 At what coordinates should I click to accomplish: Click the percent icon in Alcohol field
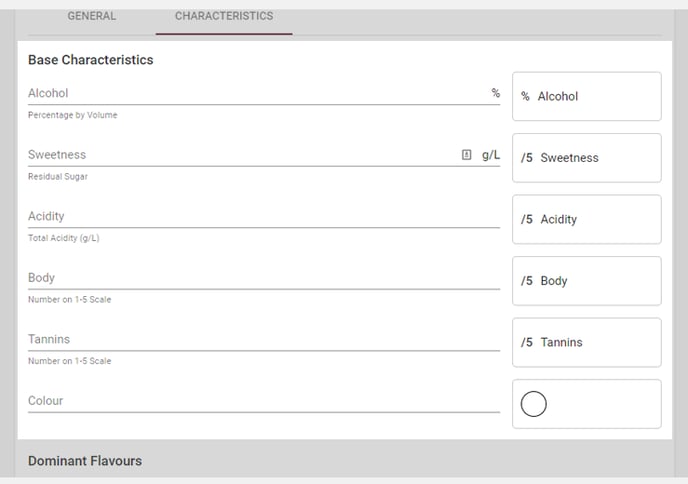(495, 93)
